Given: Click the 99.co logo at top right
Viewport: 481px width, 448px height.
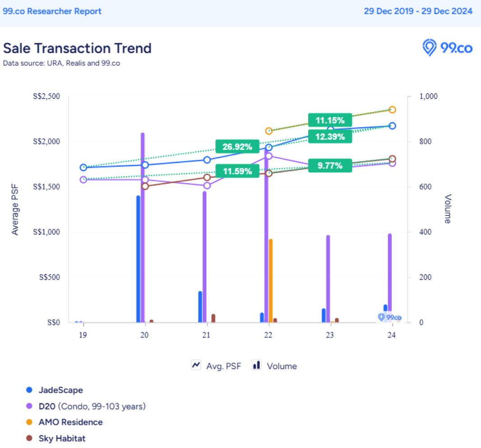Looking at the screenshot, I should (447, 48).
